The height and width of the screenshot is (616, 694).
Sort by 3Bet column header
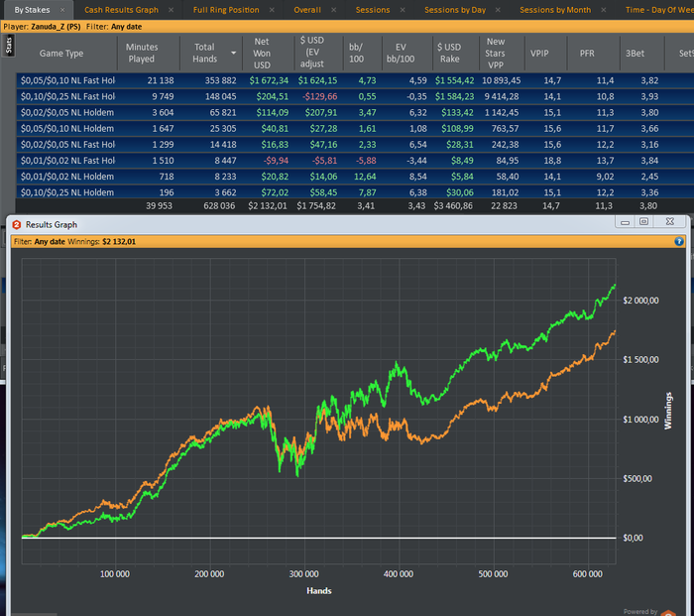pyautogui.click(x=635, y=54)
